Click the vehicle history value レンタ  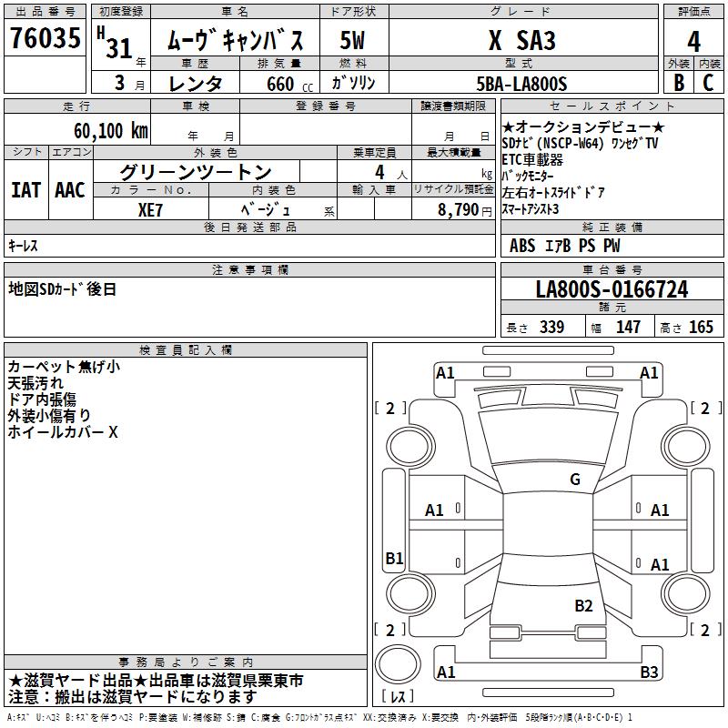[195, 84]
